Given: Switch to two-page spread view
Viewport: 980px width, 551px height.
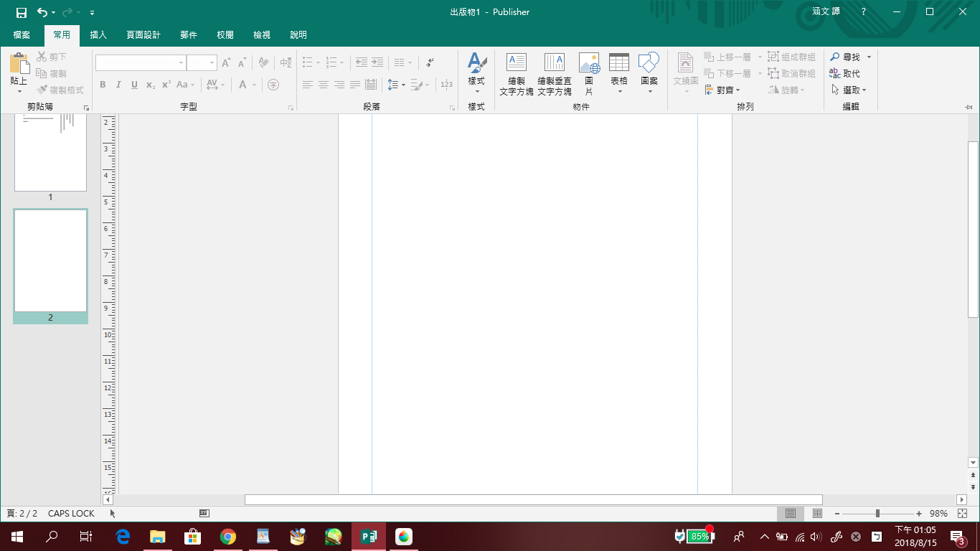Looking at the screenshot, I should 817,514.
